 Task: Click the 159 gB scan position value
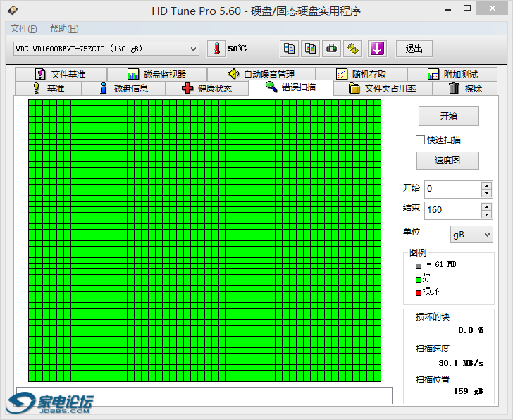tap(468, 391)
